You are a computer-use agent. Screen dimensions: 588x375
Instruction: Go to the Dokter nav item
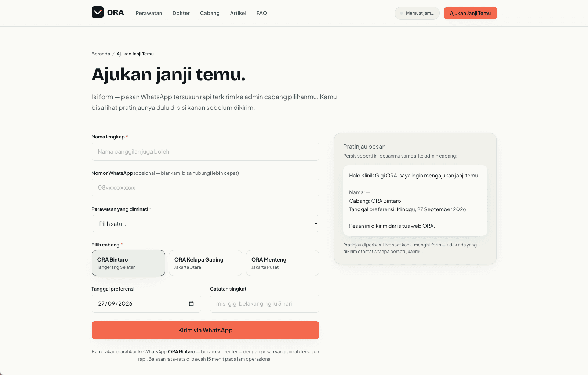coord(181,13)
